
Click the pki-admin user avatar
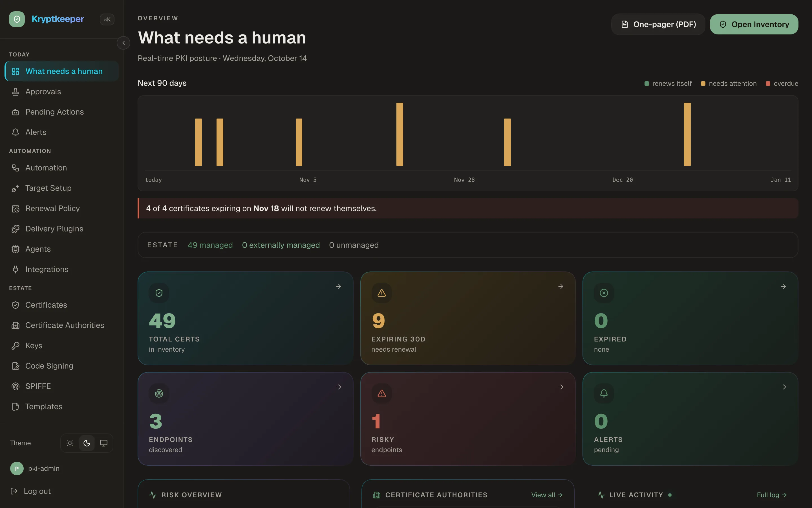coord(17,468)
